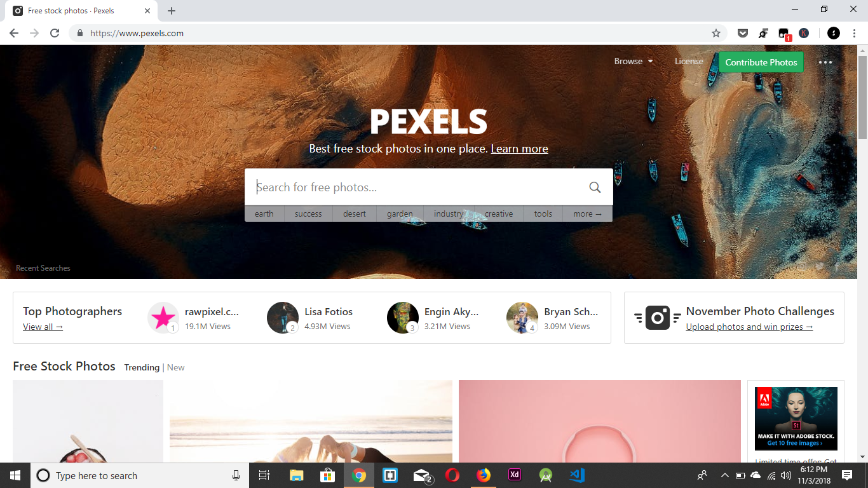Close the Free stock photos tab
Image resolution: width=868 pixels, height=488 pixels.
pos(147,11)
